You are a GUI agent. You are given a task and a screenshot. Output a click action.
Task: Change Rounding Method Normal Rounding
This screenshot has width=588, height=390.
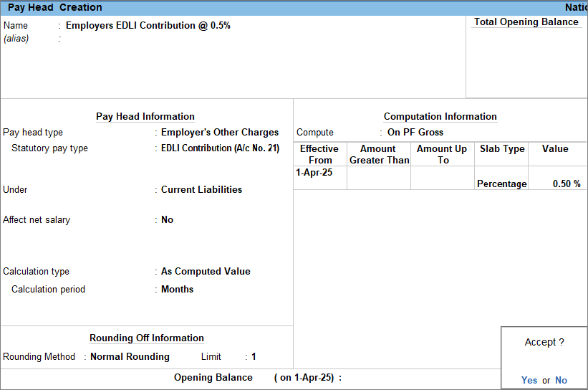coord(130,357)
